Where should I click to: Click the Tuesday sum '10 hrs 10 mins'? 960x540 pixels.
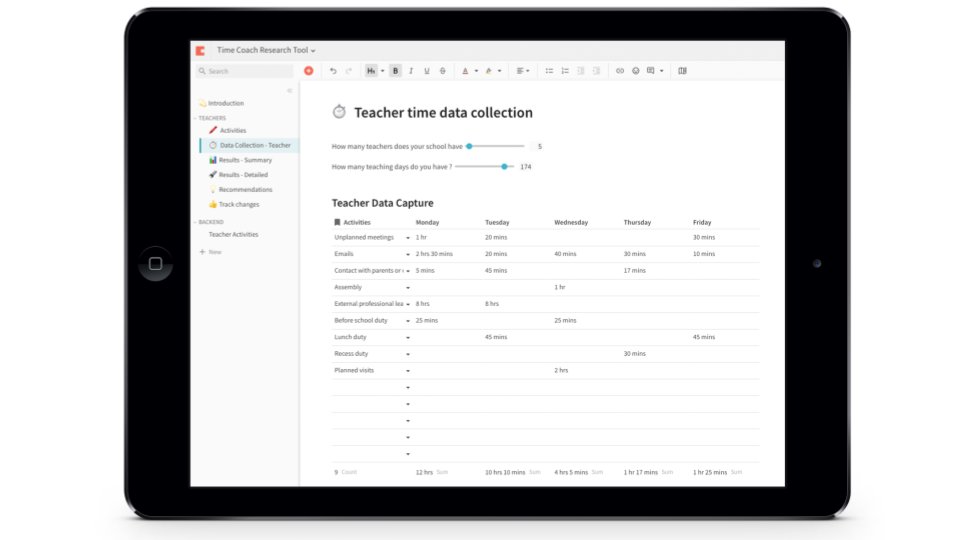pos(505,472)
